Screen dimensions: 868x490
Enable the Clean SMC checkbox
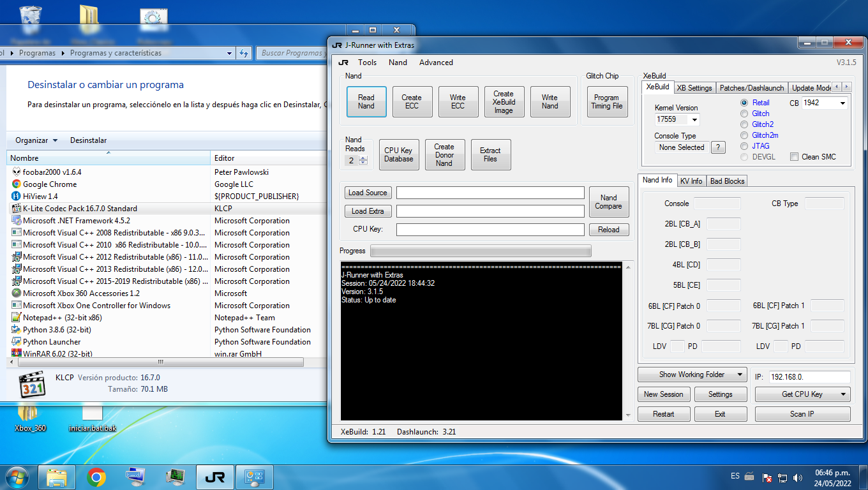pyautogui.click(x=795, y=157)
